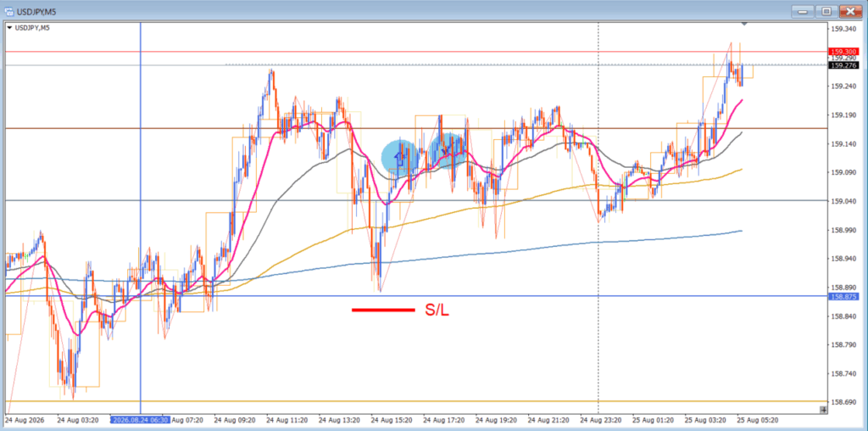Click the 24 Aug 11:20 time axis label
Screen dimensions: 868x431
click(x=287, y=420)
